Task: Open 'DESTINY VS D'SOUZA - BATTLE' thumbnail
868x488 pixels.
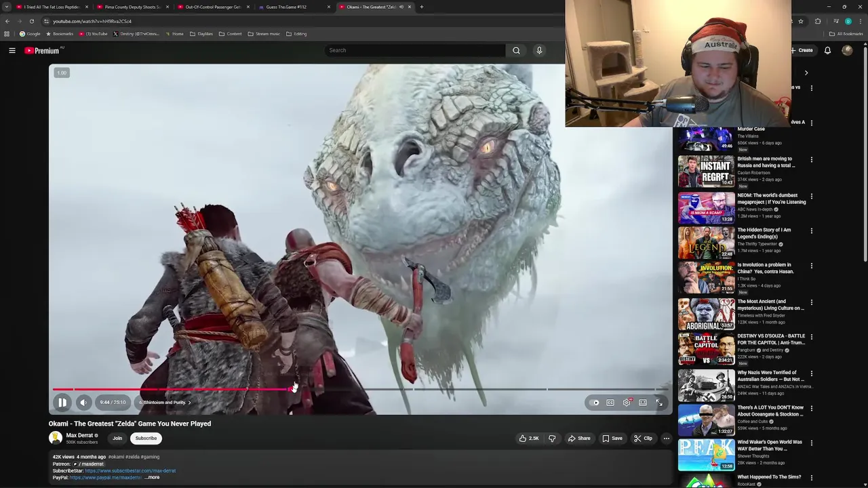Action: (706, 349)
